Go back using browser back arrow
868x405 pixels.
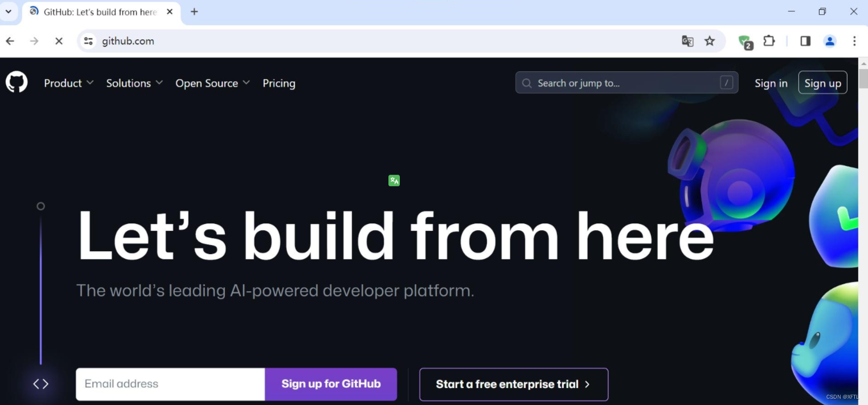point(10,41)
